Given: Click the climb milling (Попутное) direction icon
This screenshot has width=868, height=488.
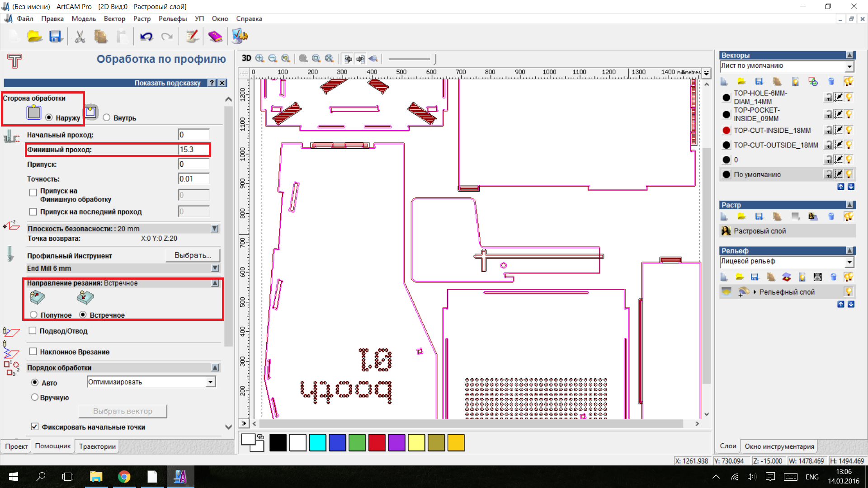Looking at the screenshot, I should pos(37,297).
